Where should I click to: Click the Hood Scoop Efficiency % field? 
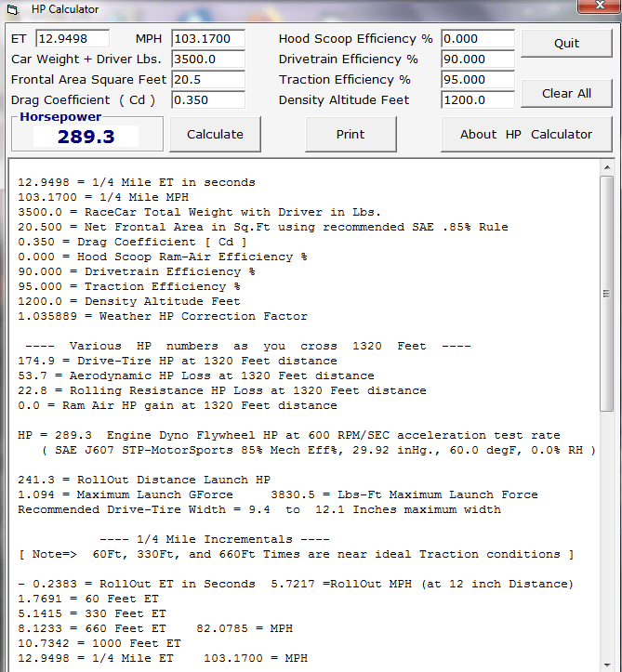click(x=478, y=38)
